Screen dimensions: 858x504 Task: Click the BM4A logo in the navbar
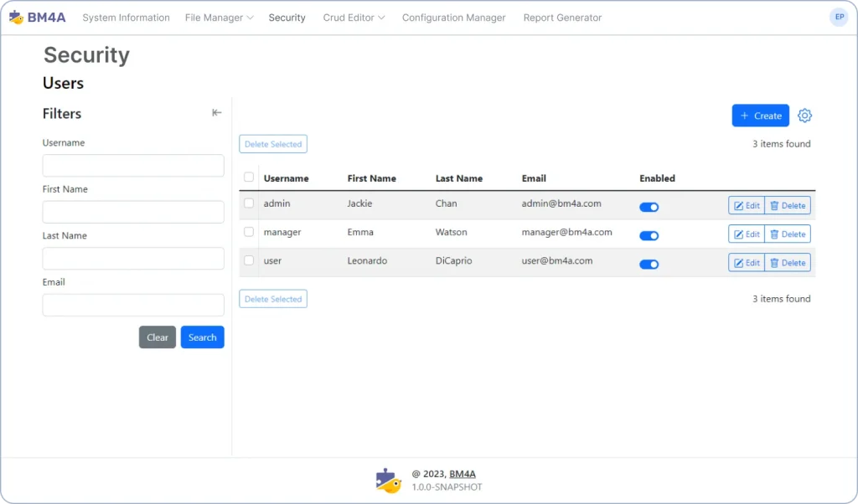37,18
